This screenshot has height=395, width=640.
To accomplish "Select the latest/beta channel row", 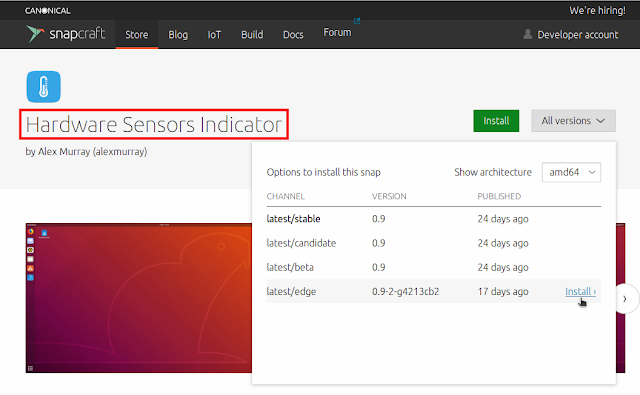I will pyautogui.click(x=433, y=267).
